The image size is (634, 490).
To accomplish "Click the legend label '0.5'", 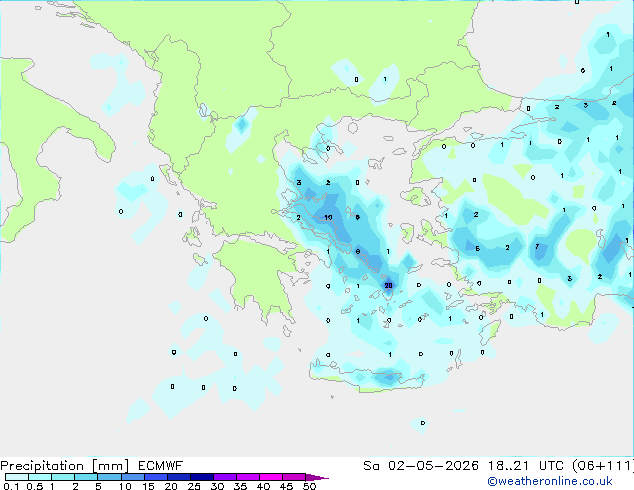I will click(35, 486).
